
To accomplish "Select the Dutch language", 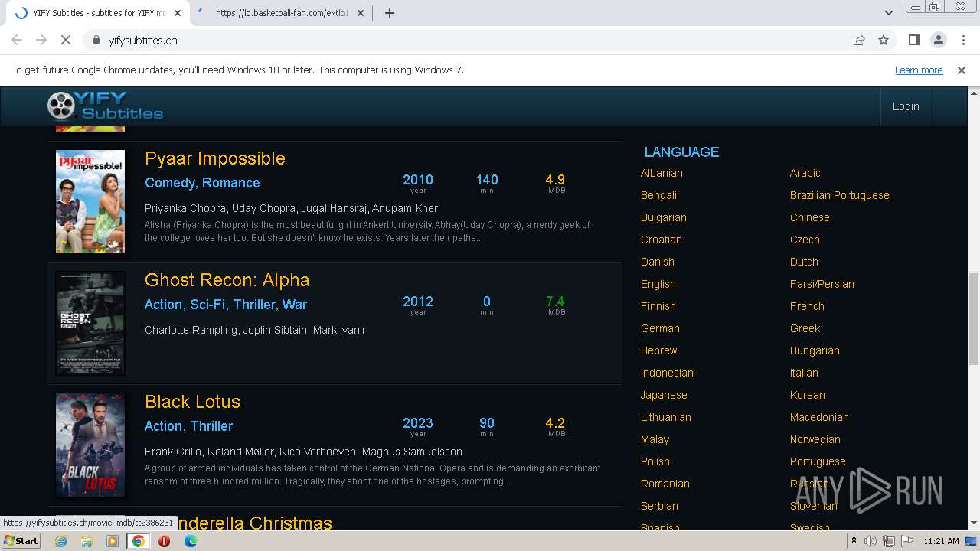I will (804, 262).
